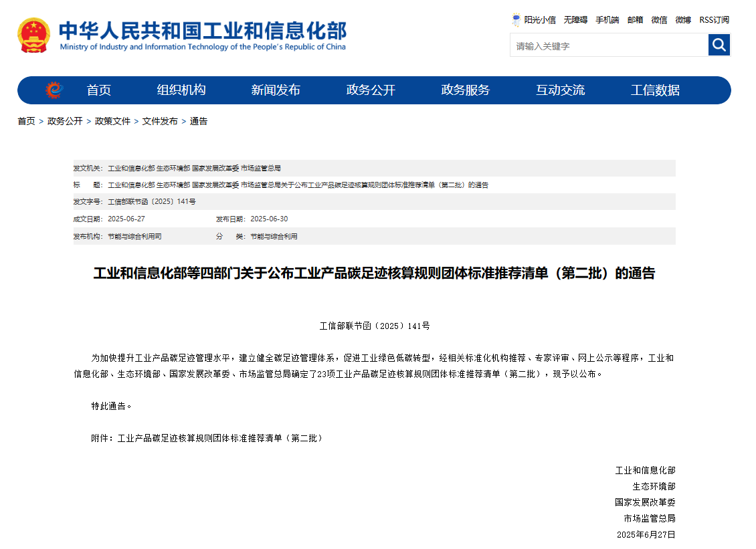Image resolution: width=756 pixels, height=549 pixels.
Task: Click the 特此通告 line
Action: click(111, 406)
